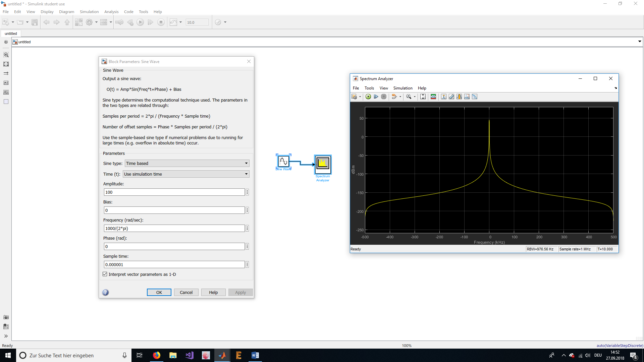Select the Zoom tool in Spectrum Analyzer

pos(409,97)
